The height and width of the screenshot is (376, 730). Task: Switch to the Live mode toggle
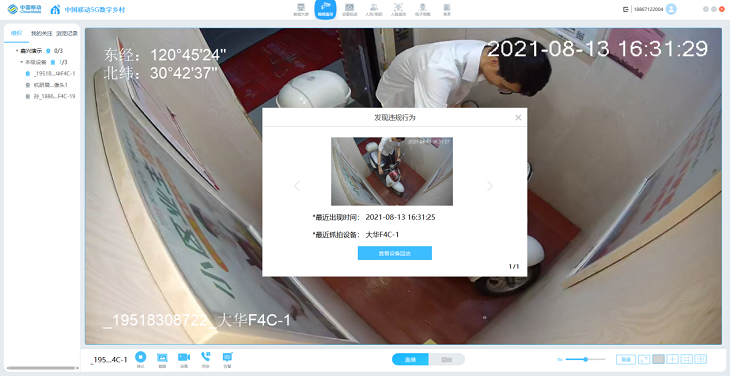pyautogui.click(x=410, y=359)
